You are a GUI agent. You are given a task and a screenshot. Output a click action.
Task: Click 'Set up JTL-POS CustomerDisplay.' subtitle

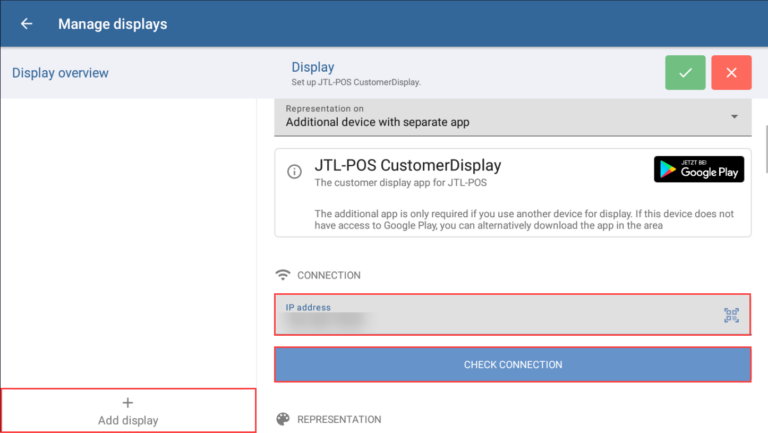pyautogui.click(x=356, y=82)
